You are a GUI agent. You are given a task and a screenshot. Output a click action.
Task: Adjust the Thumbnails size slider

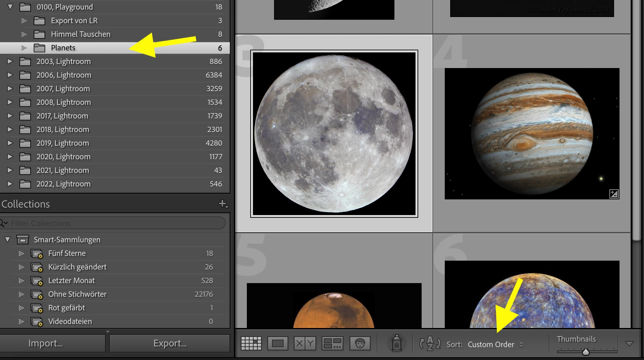pyautogui.click(x=586, y=351)
